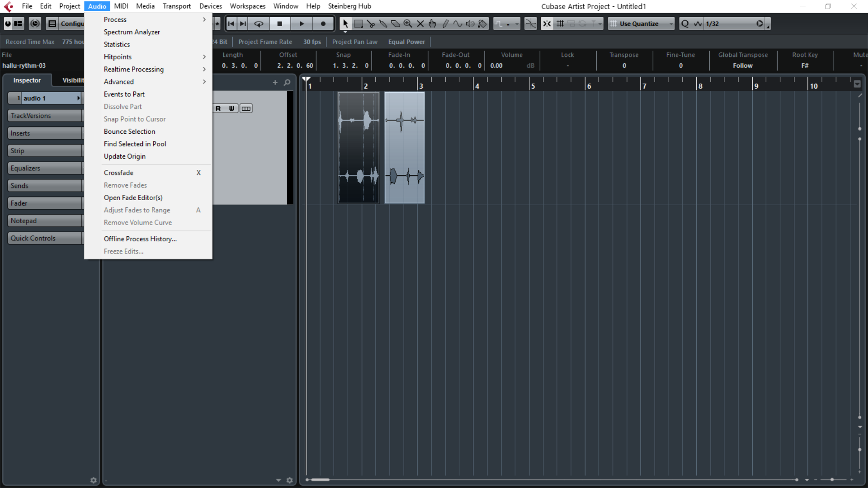
Task: Open the Transport menu
Action: [x=176, y=6]
